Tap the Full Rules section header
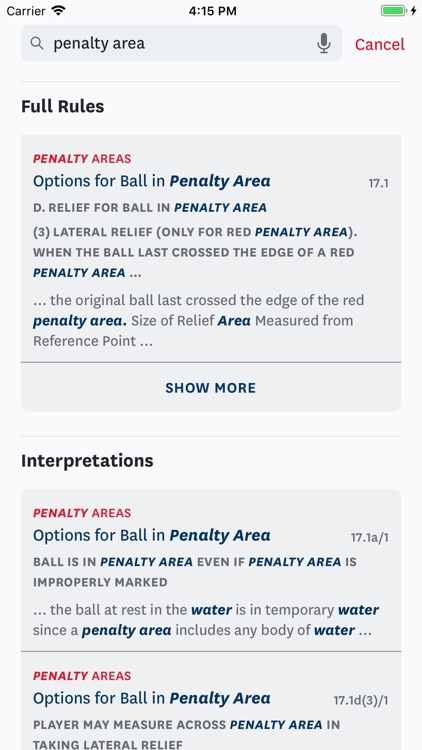The image size is (422, 750). 63,106
